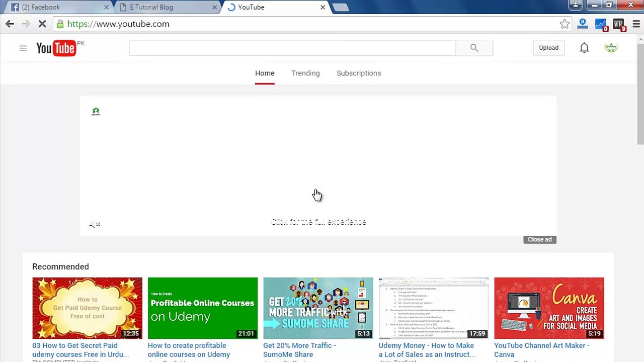The image size is (644, 362).
Task: Open 'Get Paid Udemy Course' thumbnail
Action: pos(87,308)
